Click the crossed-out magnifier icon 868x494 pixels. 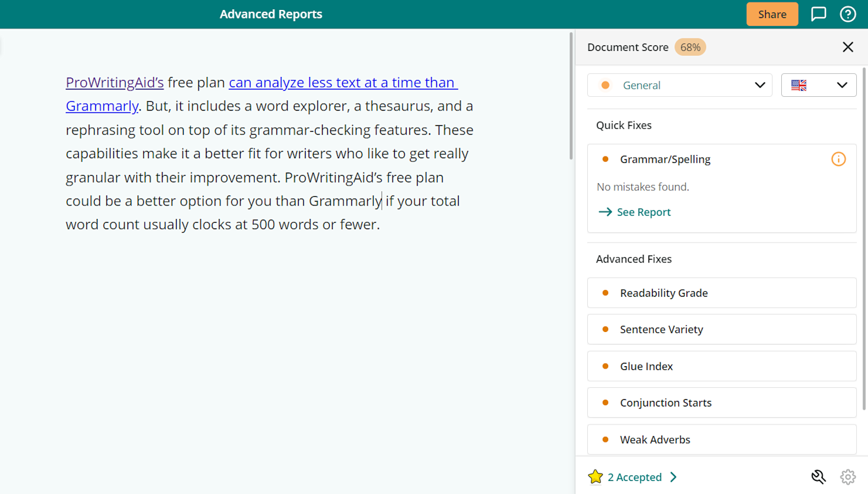[818, 477]
